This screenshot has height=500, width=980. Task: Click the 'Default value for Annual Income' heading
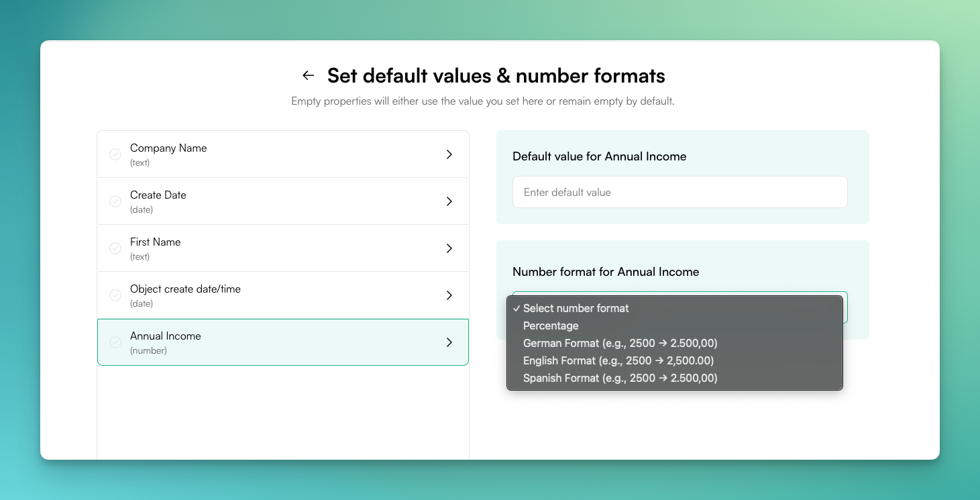(x=600, y=156)
